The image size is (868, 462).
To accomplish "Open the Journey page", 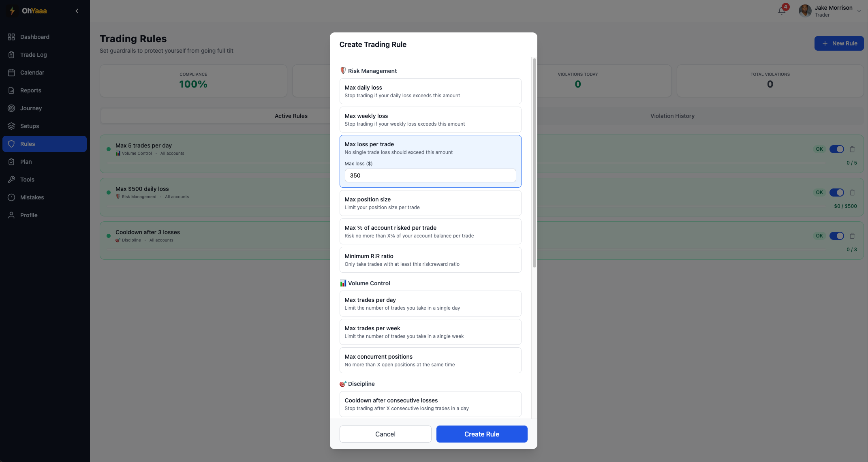I will pyautogui.click(x=31, y=108).
